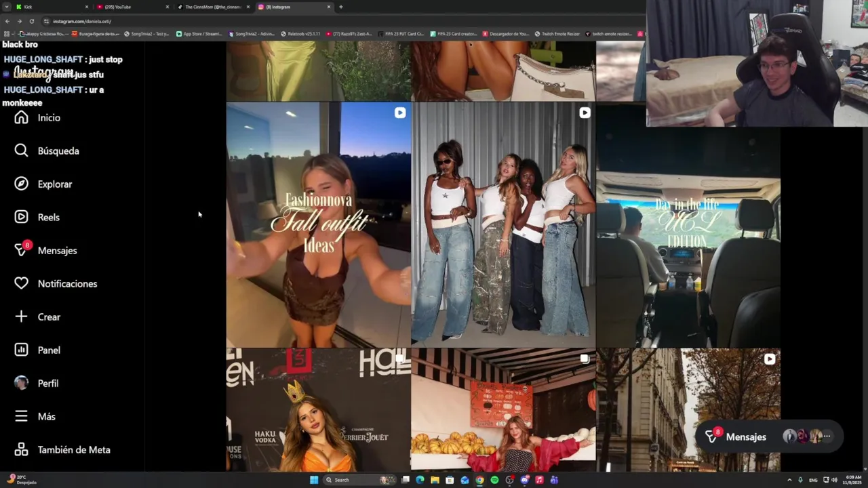Open pumpkin stand post thumbnail
This screenshot has height=488, width=868.
click(503, 410)
